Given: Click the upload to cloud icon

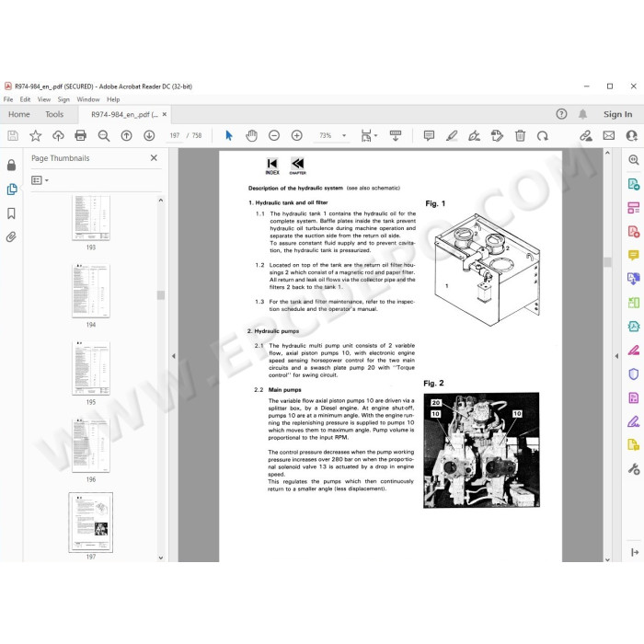Looking at the screenshot, I should 58,135.
